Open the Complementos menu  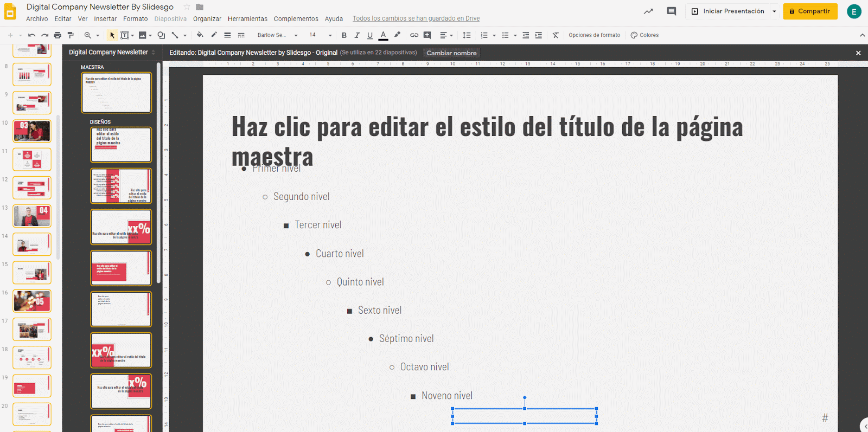(296, 18)
